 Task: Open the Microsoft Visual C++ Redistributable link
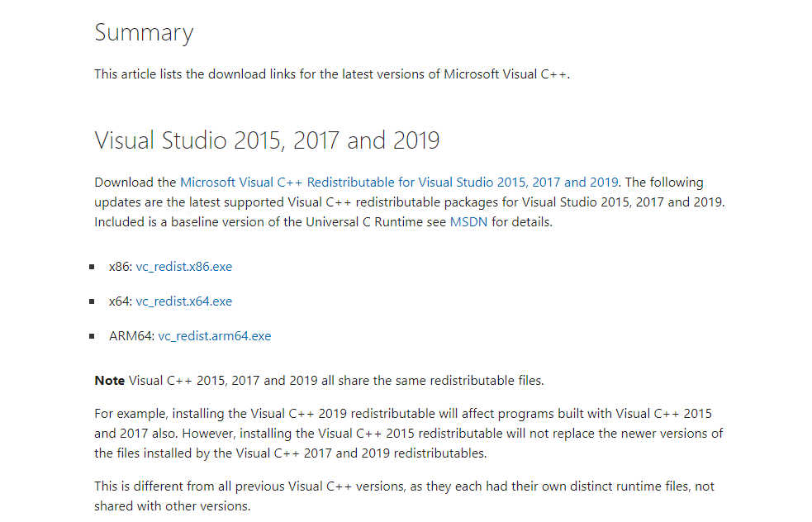pos(399,183)
